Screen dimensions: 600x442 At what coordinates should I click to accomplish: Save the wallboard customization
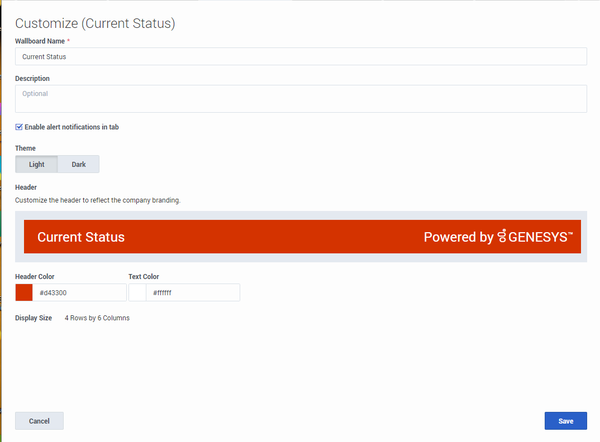coord(566,421)
